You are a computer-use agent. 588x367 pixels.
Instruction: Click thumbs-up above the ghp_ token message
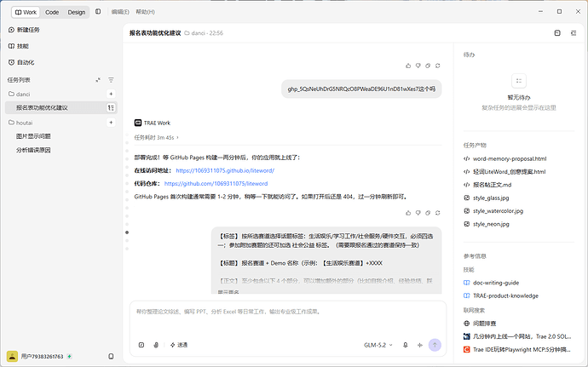[408, 66]
